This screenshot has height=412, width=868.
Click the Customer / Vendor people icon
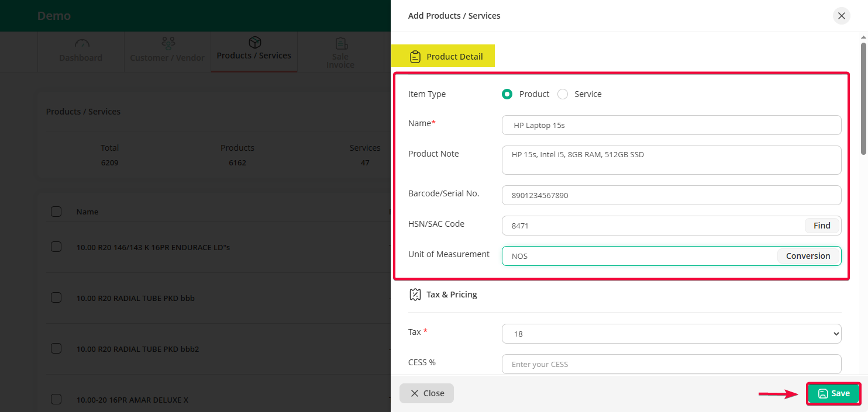[x=168, y=43]
